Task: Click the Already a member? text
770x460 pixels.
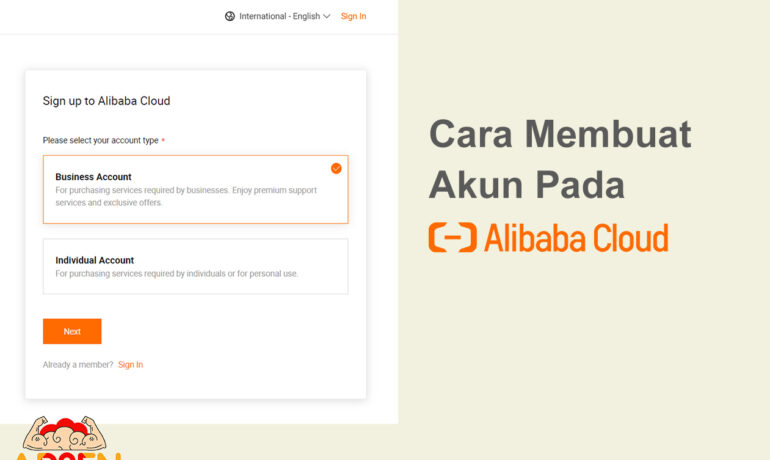Action: [78, 365]
